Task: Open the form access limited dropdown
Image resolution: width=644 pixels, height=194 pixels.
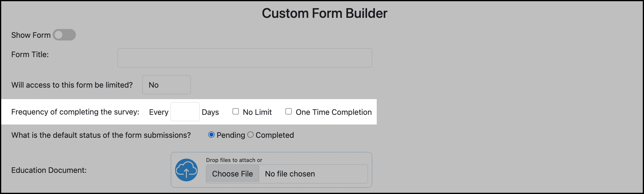Action: (x=166, y=85)
